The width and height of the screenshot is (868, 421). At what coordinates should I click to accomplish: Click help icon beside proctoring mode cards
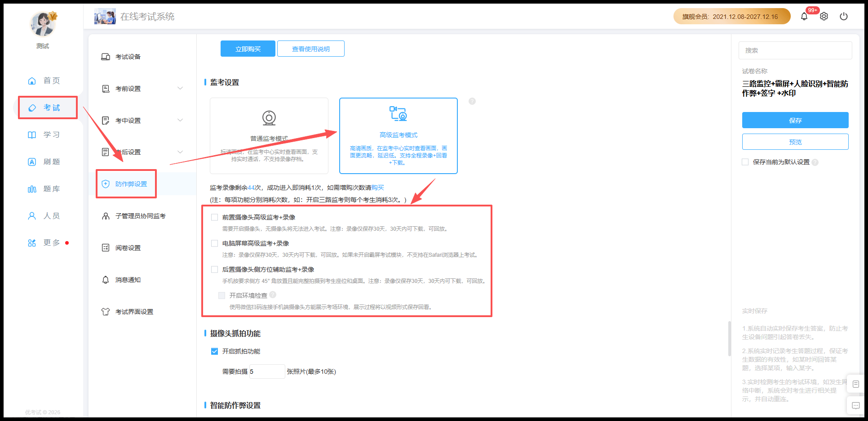click(472, 101)
